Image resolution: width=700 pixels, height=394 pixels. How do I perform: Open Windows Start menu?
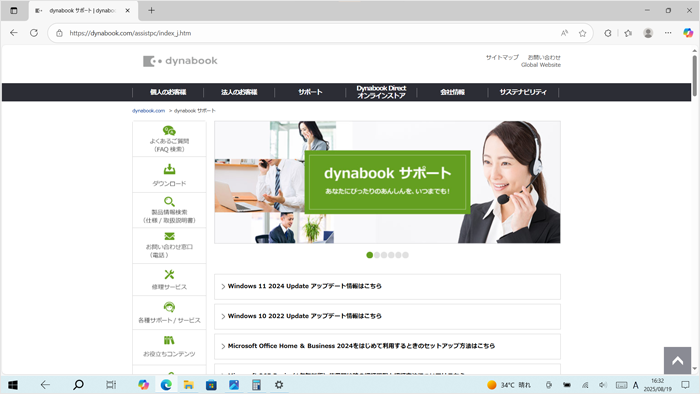pyautogui.click(x=13, y=385)
